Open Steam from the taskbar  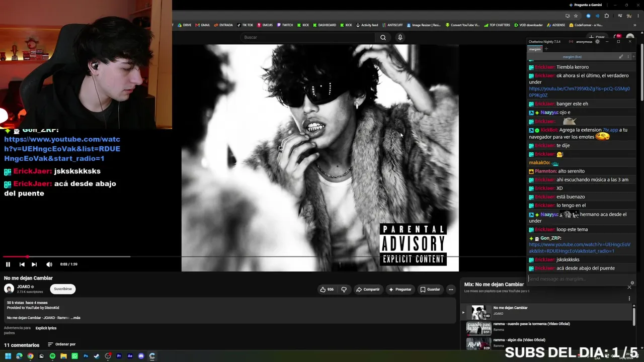point(97,356)
